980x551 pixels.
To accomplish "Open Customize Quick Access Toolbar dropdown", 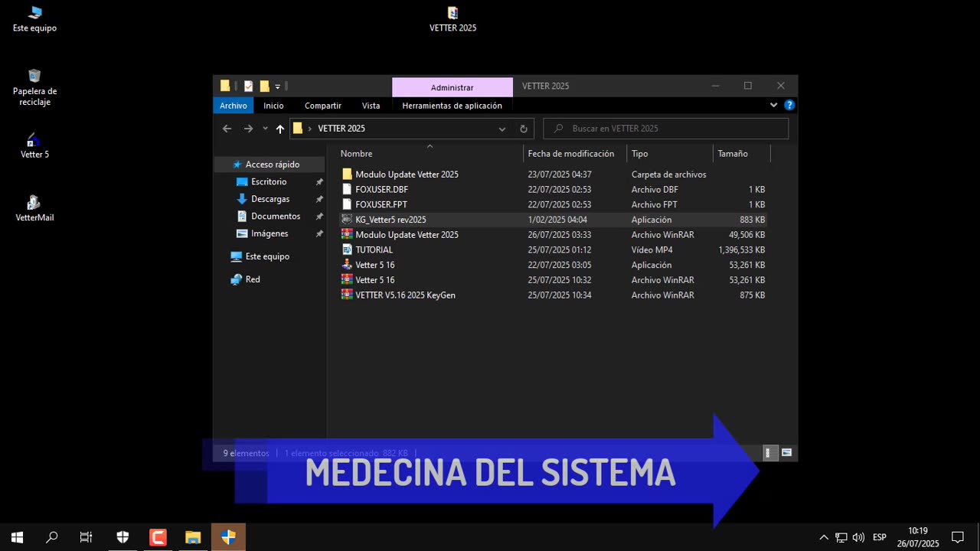I will tap(278, 86).
